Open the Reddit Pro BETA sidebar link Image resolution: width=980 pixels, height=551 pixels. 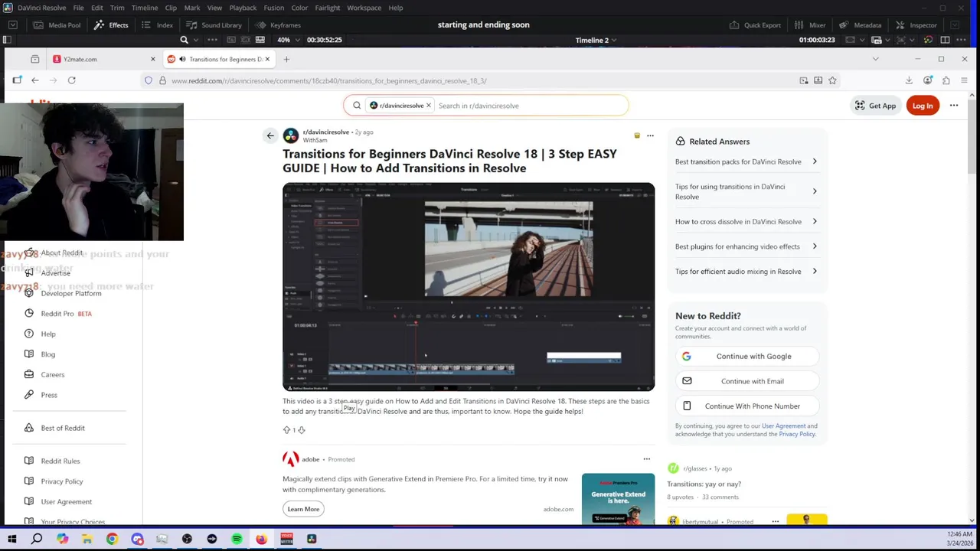[58, 314]
